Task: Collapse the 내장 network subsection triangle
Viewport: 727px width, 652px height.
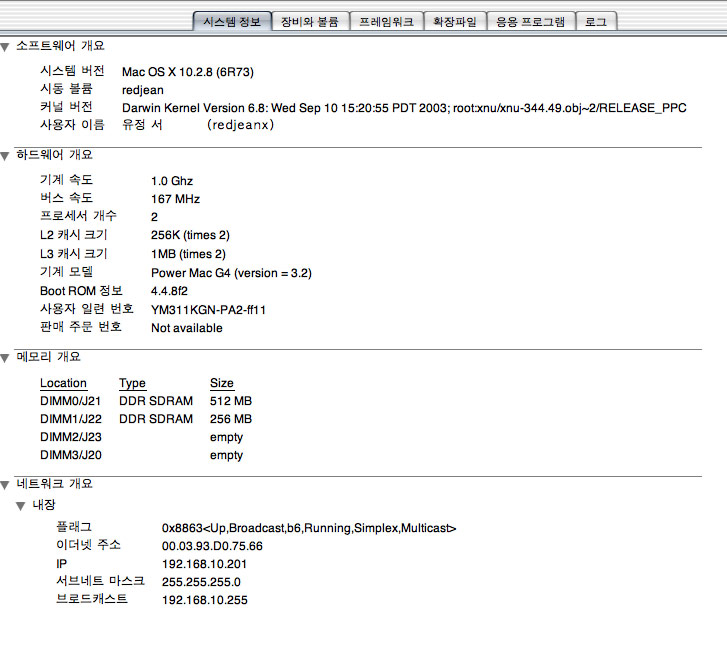Action: pyautogui.click(x=22, y=506)
